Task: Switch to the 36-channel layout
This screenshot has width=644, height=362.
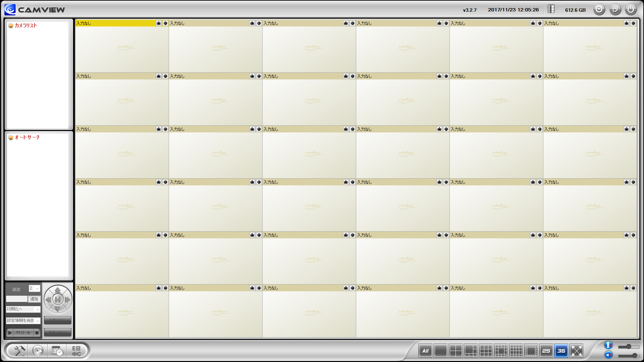Action: [x=561, y=351]
